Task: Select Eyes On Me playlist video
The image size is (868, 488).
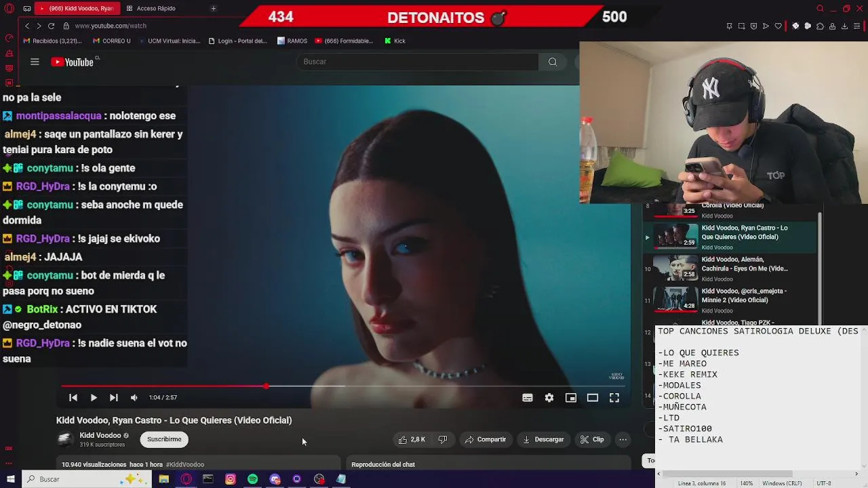Action: click(x=730, y=268)
